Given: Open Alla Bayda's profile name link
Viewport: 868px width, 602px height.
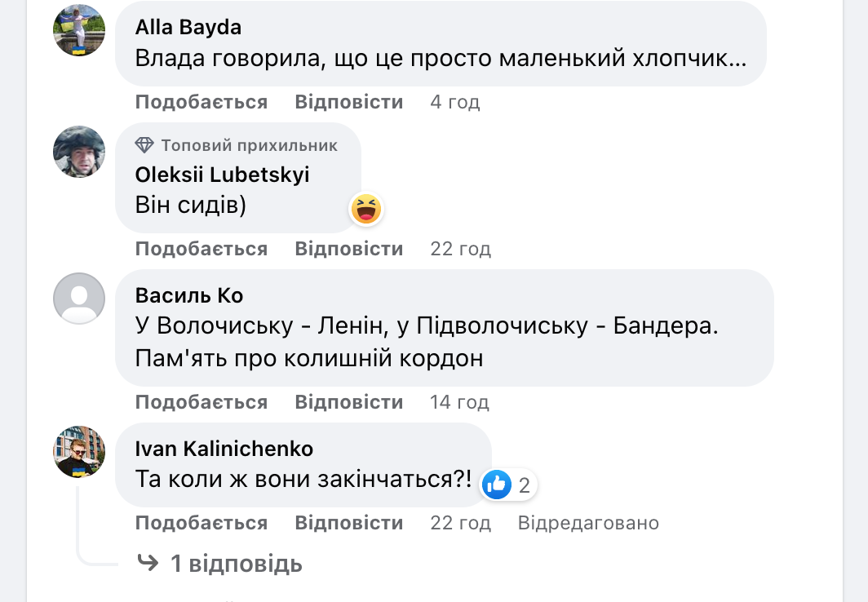Looking at the screenshot, I should (188, 27).
